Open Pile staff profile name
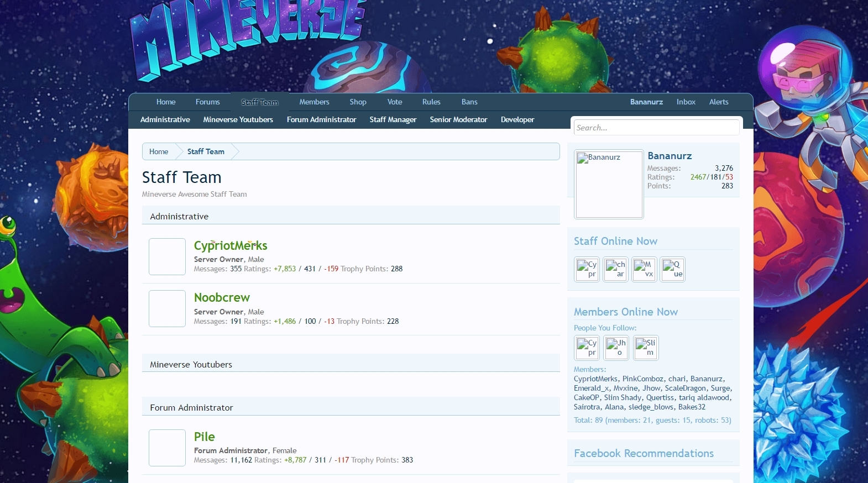This screenshot has height=483, width=868. (x=204, y=437)
